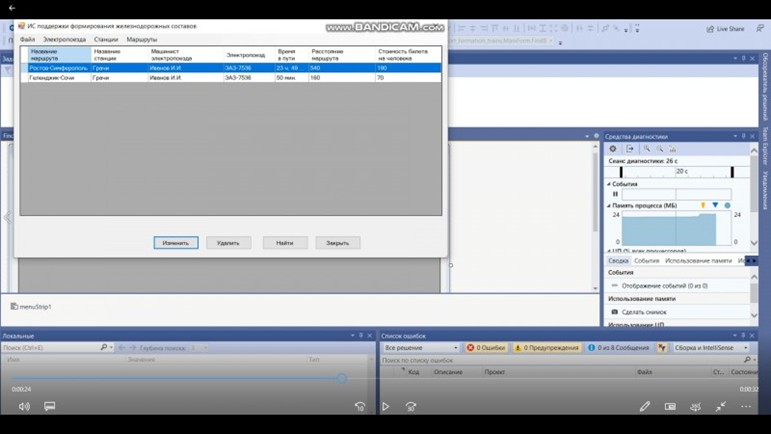Click Live Share in Visual Studio
This screenshot has width=771, height=434.
point(725,29)
